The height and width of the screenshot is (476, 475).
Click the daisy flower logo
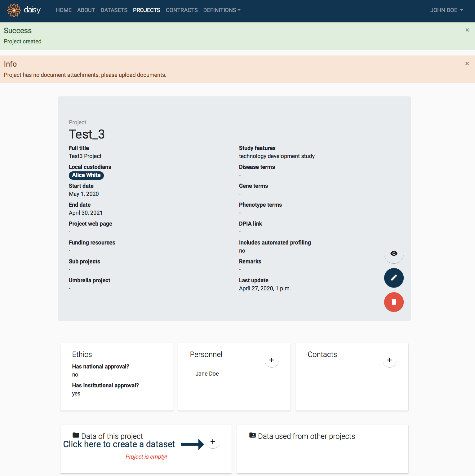(14, 10)
